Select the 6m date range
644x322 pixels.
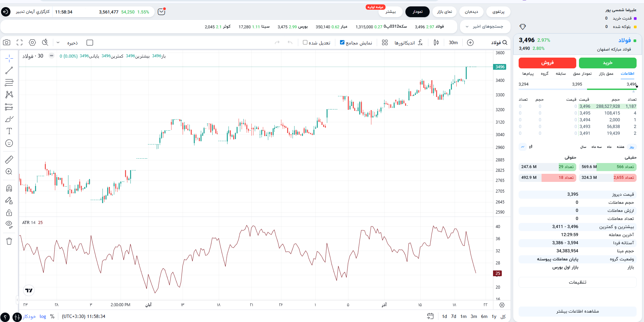pos(484,316)
